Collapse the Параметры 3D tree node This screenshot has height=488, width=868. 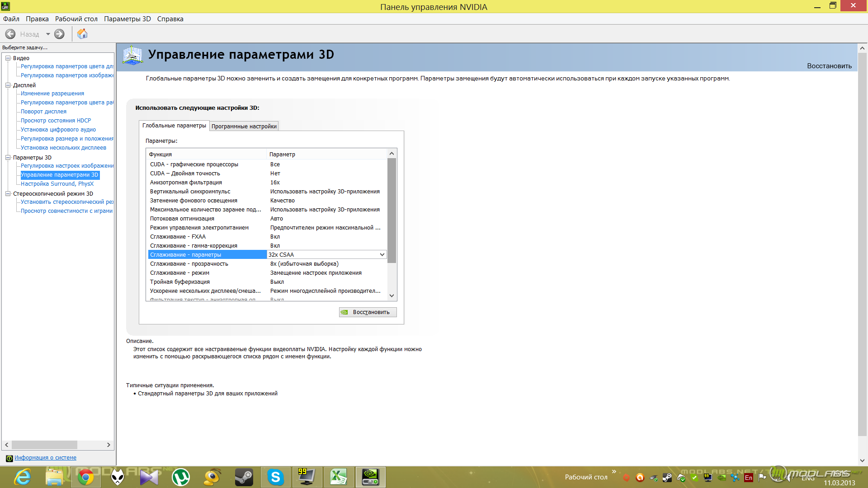[x=8, y=157]
